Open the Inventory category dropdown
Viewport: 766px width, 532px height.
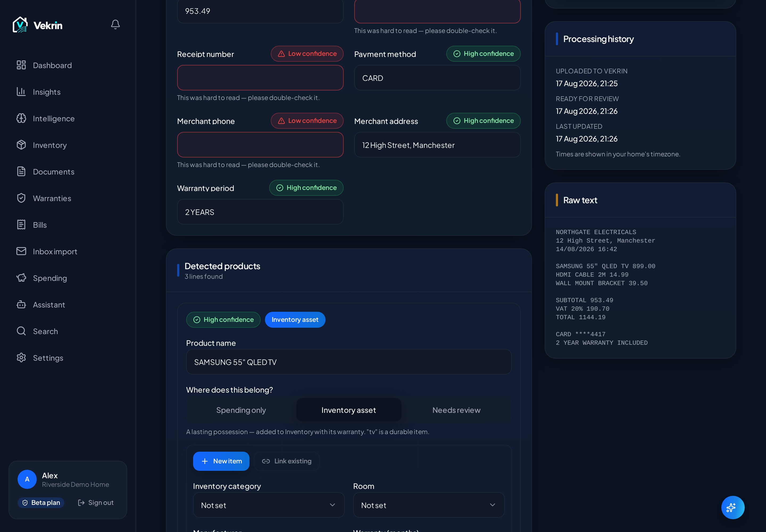click(269, 505)
